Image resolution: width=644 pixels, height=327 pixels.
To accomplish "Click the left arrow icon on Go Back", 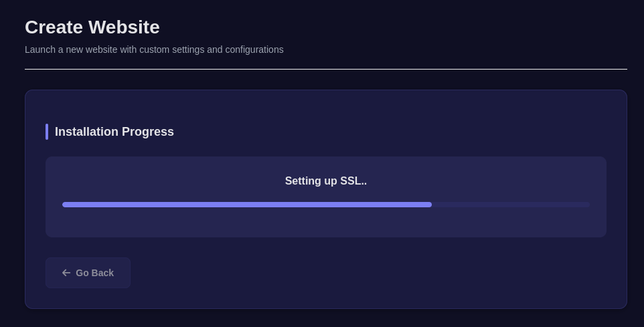I will click(x=66, y=273).
